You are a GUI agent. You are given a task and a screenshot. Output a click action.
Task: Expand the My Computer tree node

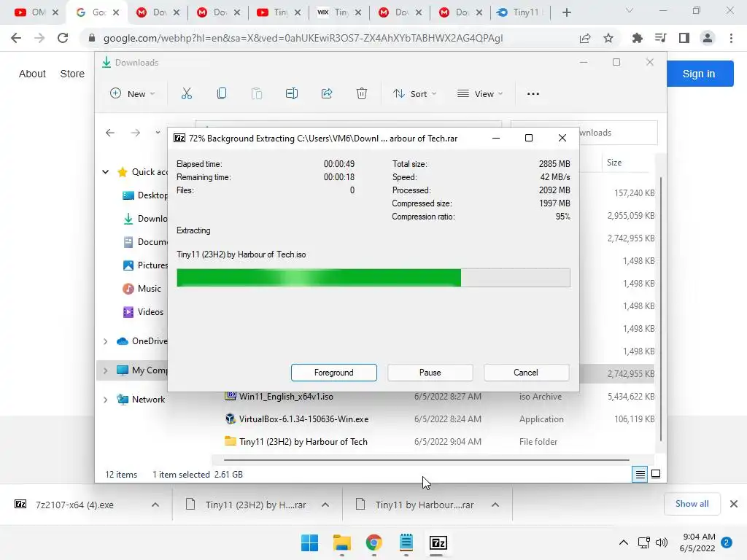[105, 370]
